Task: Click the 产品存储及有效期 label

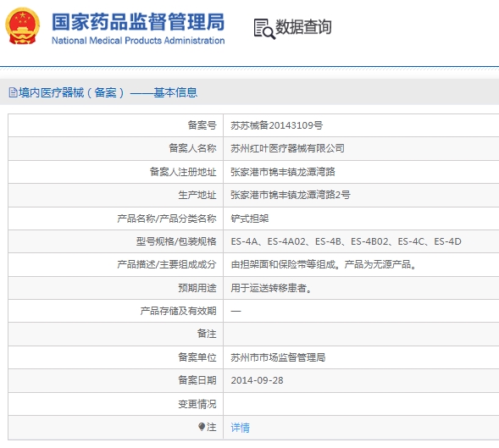Action: pyautogui.click(x=178, y=311)
